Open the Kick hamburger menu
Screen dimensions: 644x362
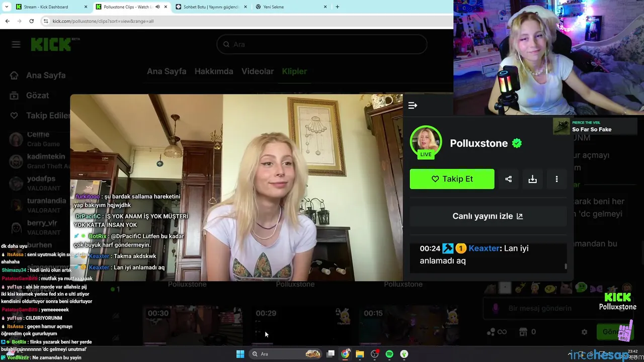click(x=16, y=44)
